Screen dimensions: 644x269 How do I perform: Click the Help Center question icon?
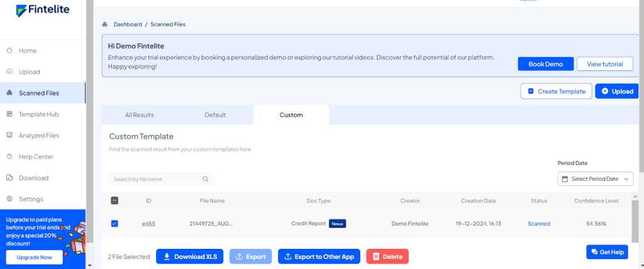[x=9, y=156]
